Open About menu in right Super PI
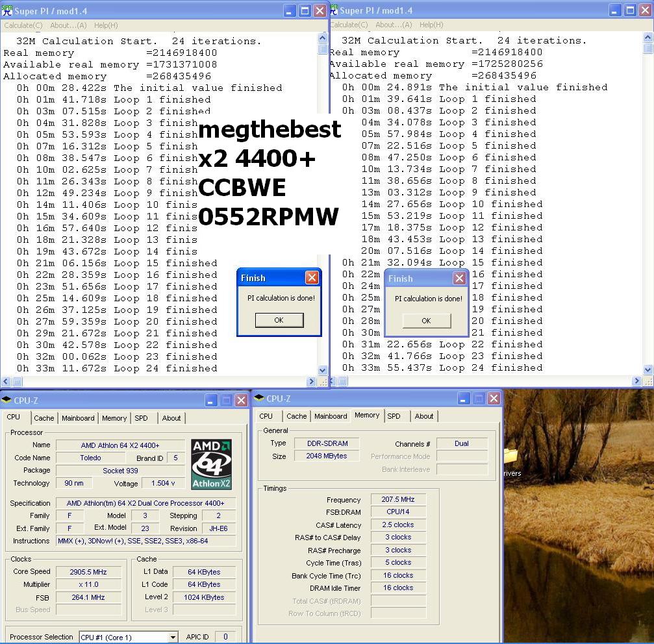The width and height of the screenshot is (654, 644). [394, 25]
